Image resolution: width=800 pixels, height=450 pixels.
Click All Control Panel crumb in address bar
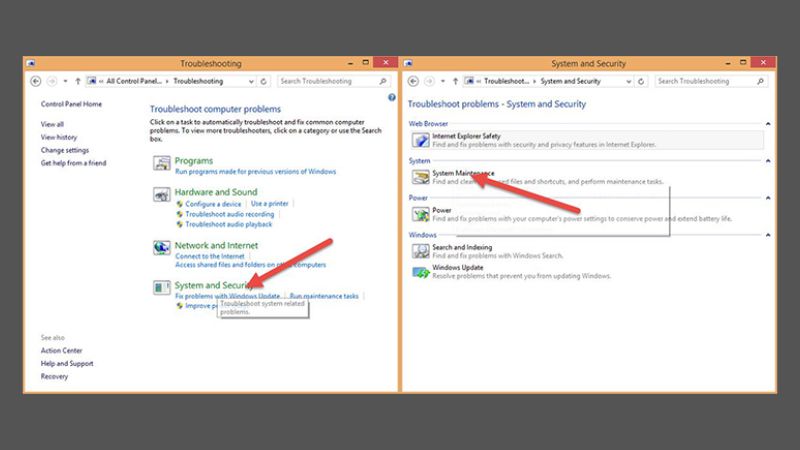tap(134, 81)
